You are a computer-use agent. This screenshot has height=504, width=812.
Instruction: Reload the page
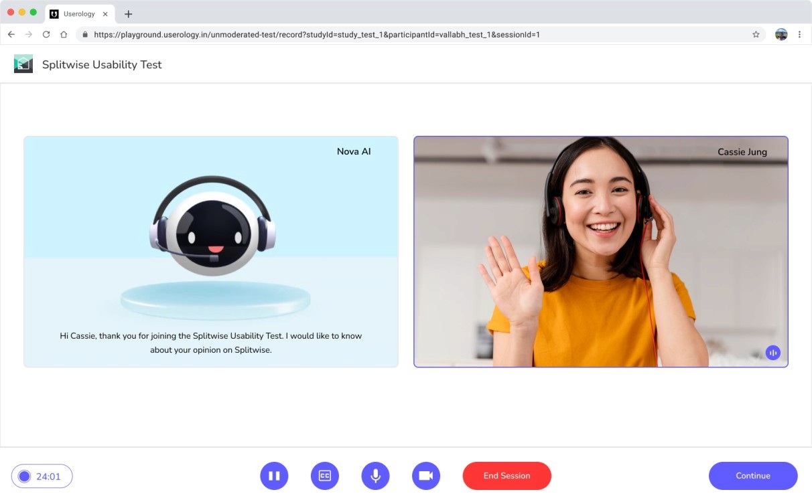[x=46, y=34]
